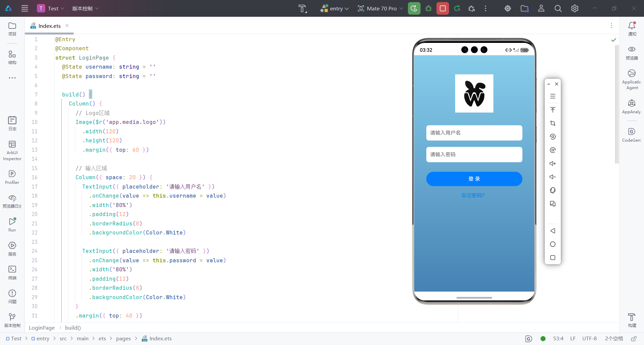Click the attach debugger icon

click(x=472, y=8)
